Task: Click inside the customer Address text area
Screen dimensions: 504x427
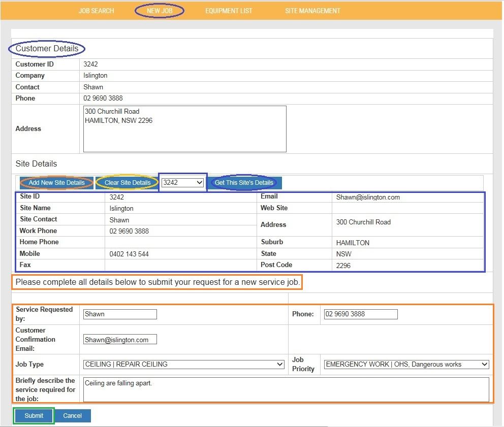Action: pyautogui.click(x=184, y=129)
